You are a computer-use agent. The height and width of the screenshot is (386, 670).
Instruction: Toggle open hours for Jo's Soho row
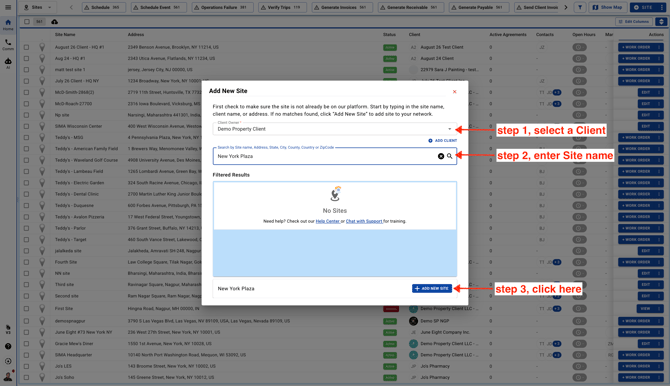[579, 377]
